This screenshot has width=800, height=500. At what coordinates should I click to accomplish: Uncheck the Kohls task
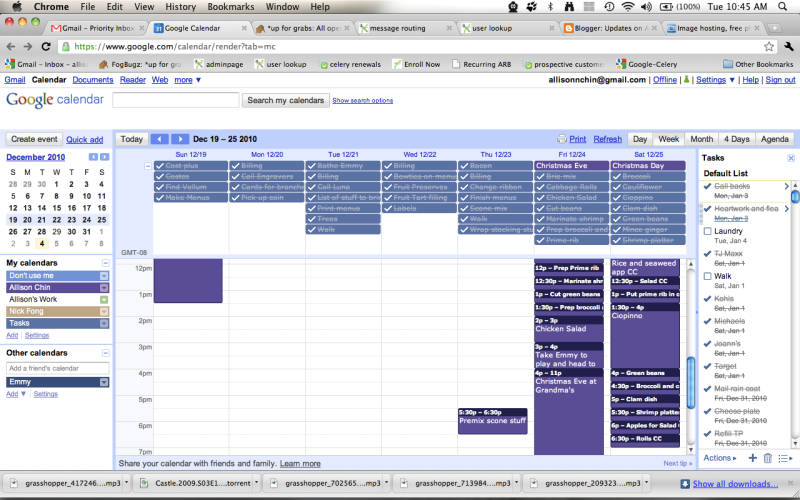pyautogui.click(x=707, y=298)
